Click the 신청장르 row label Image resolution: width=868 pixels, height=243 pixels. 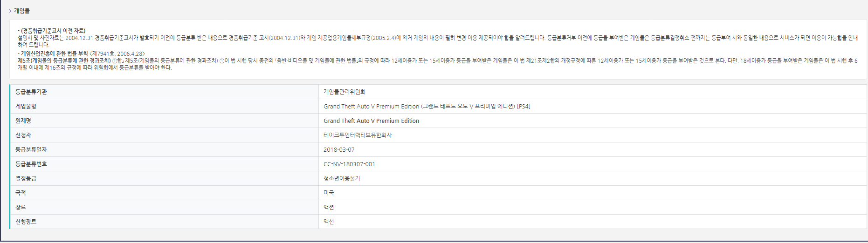[x=26, y=222]
